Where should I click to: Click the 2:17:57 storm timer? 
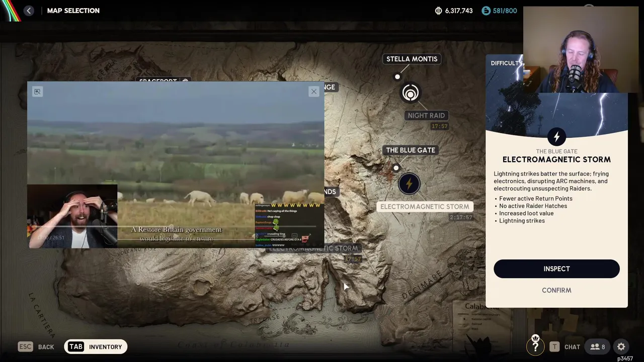click(x=461, y=218)
